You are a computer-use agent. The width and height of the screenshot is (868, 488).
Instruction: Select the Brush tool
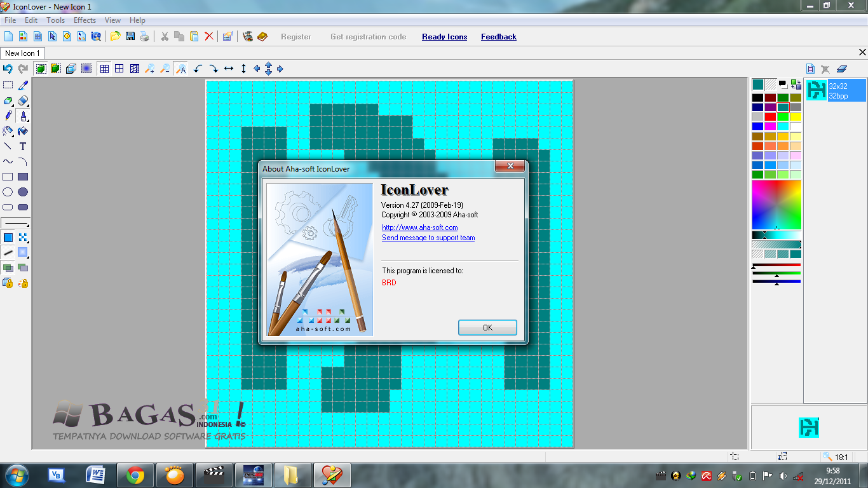22,116
